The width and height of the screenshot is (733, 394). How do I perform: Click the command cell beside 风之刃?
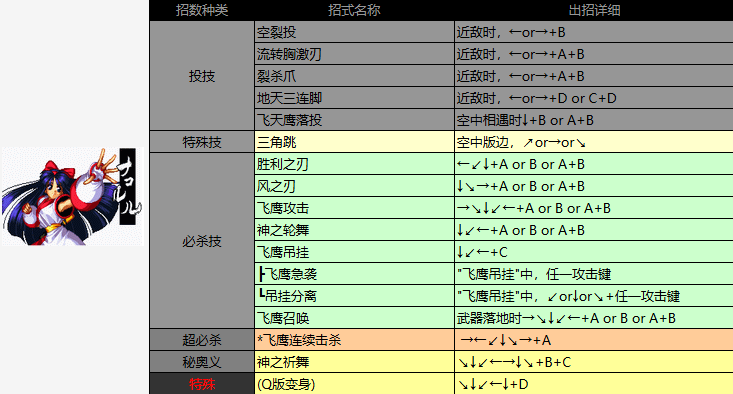[x=594, y=186]
